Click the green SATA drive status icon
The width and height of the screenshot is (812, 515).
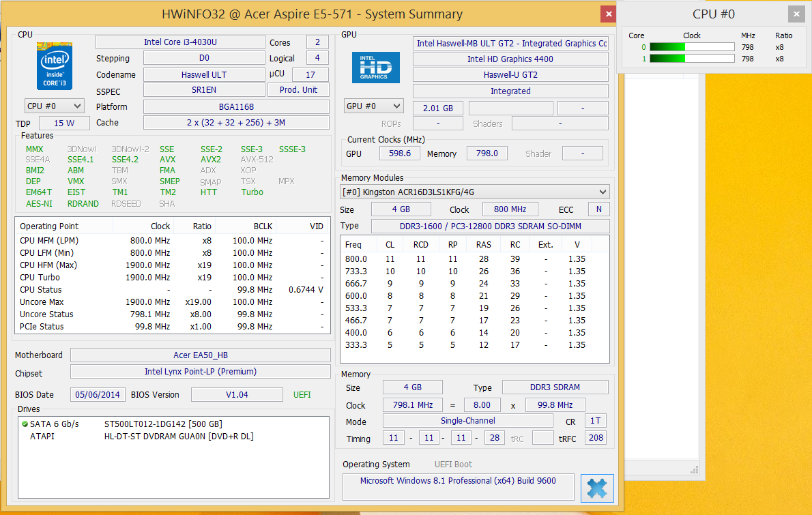pyautogui.click(x=25, y=424)
